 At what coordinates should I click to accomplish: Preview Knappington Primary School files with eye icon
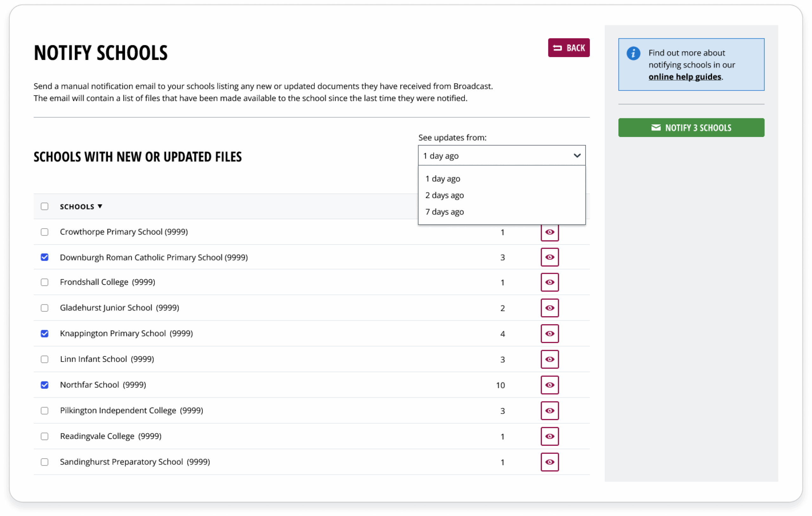point(549,333)
